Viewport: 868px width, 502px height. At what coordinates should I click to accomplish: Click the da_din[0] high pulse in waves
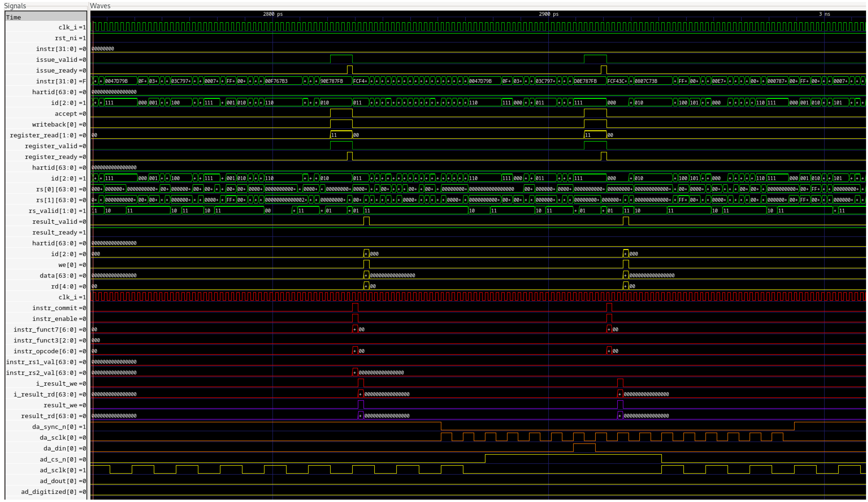[585, 447]
